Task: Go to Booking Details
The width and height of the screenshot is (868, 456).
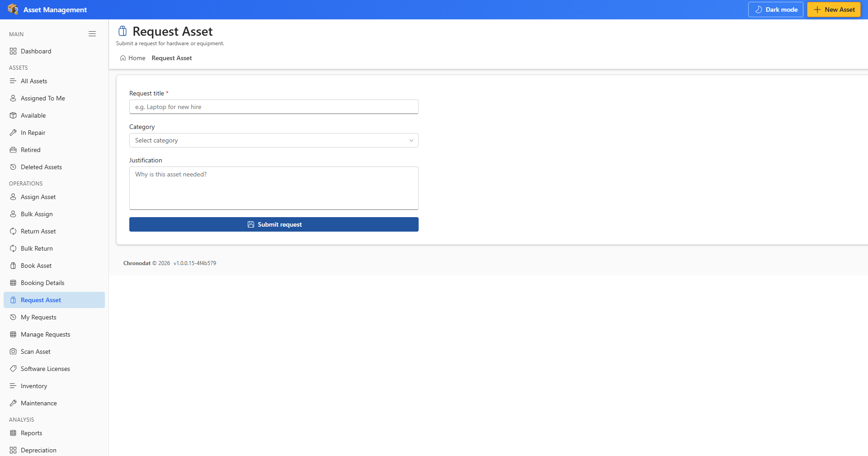Action: coord(54,283)
